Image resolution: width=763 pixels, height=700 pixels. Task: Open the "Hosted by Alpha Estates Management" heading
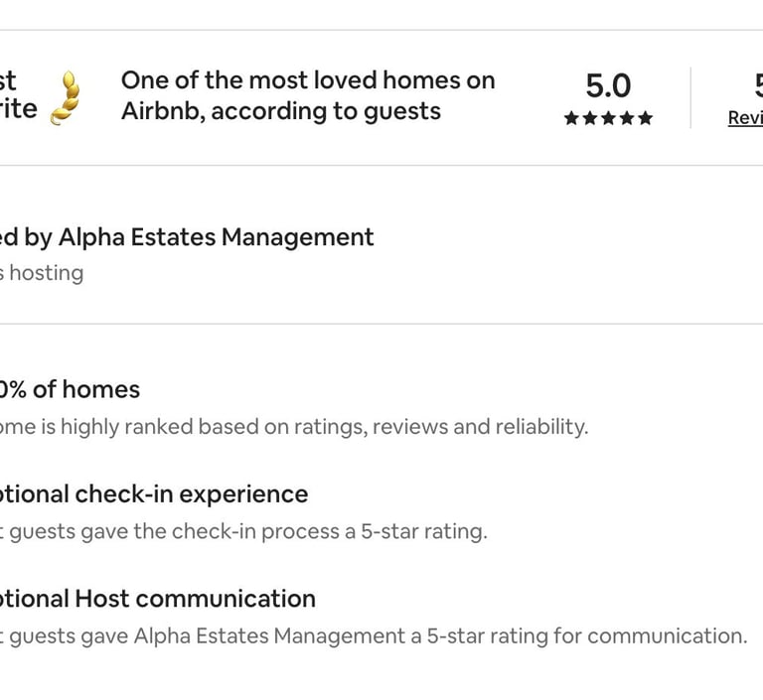[187, 238]
